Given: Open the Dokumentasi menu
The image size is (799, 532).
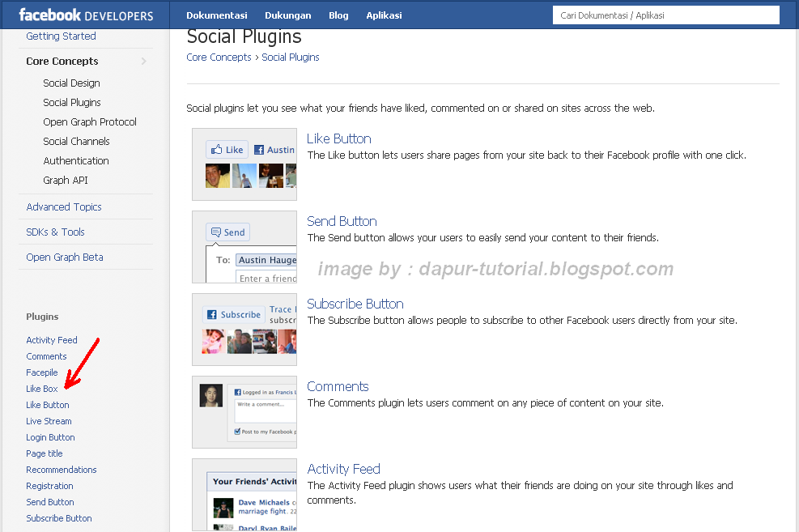Looking at the screenshot, I should tap(217, 15).
